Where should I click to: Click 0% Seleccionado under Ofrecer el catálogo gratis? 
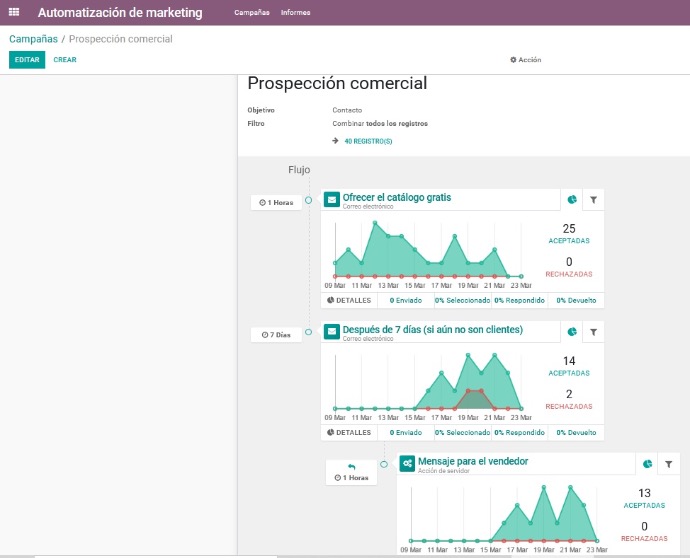coord(462,301)
